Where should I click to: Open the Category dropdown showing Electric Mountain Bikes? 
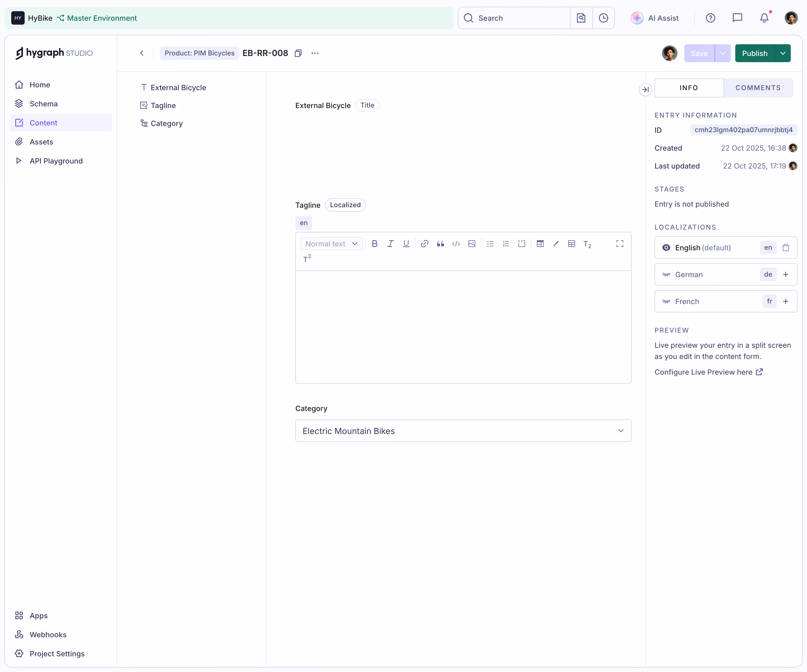(463, 431)
